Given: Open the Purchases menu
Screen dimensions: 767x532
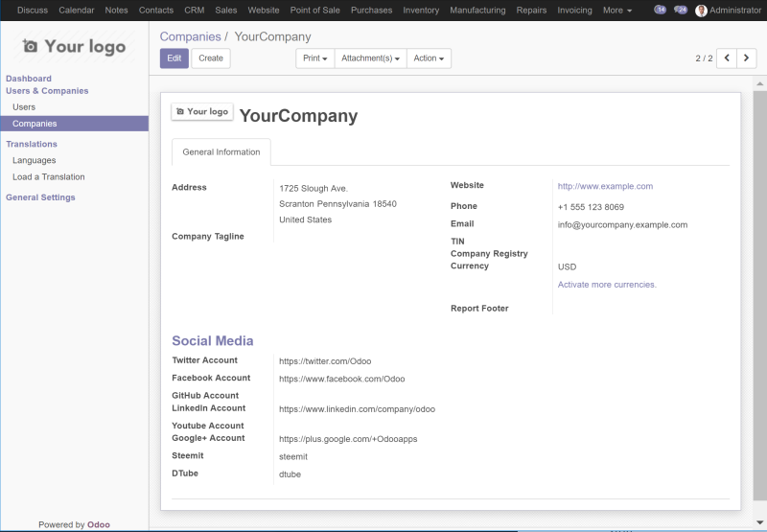Looking at the screenshot, I should pos(371,11).
